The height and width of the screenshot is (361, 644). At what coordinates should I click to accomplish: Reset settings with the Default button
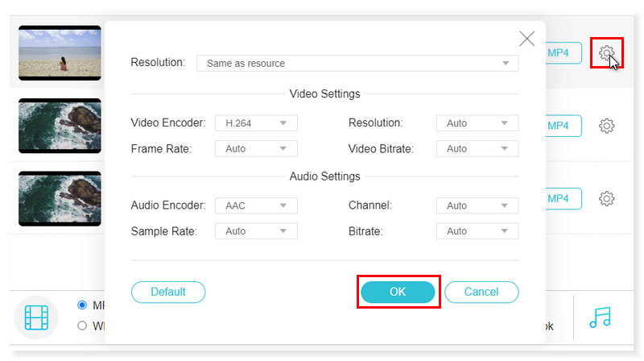point(168,292)
